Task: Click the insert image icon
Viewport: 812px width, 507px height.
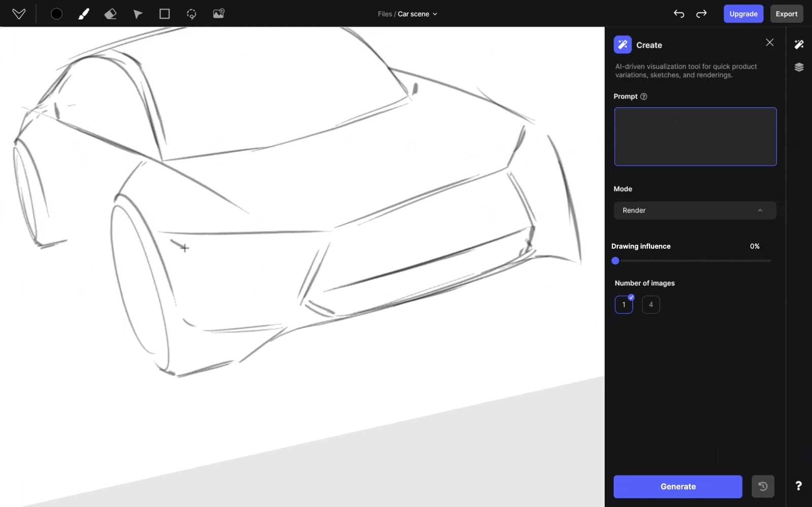Action: tap(219, 14)
